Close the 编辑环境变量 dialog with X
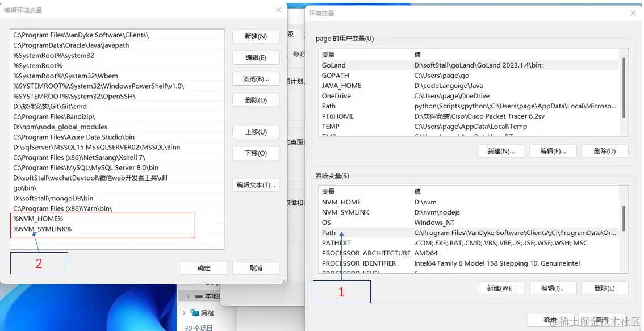The image size is (644, 331). pyautogui.click(x=278, y=10)
